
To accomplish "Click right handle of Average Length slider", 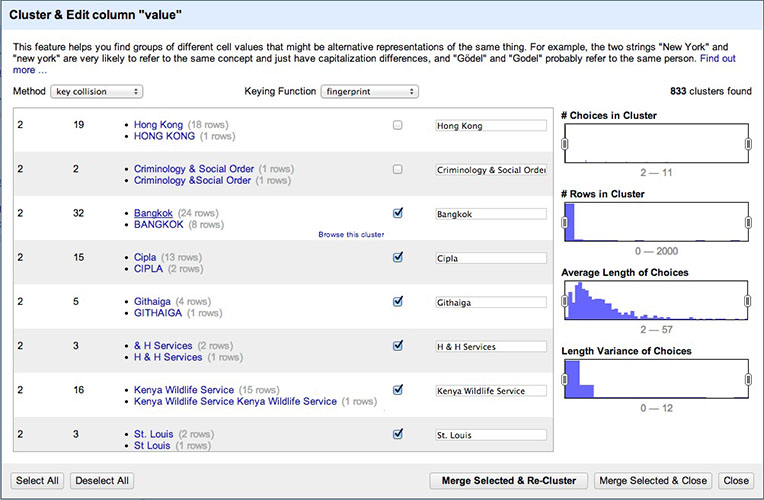I will click(747, 297).
